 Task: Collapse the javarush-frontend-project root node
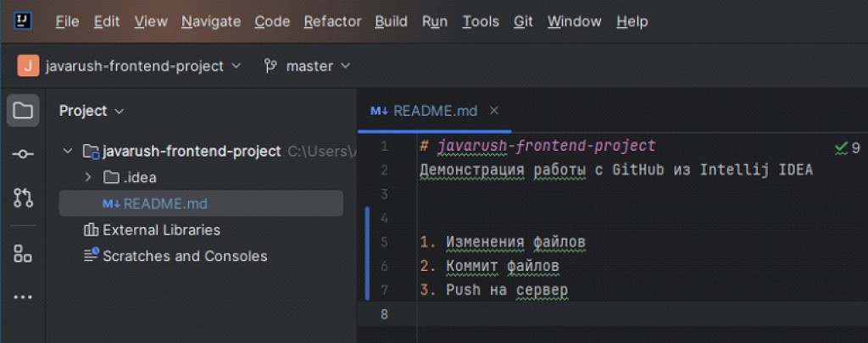(68, 151)
